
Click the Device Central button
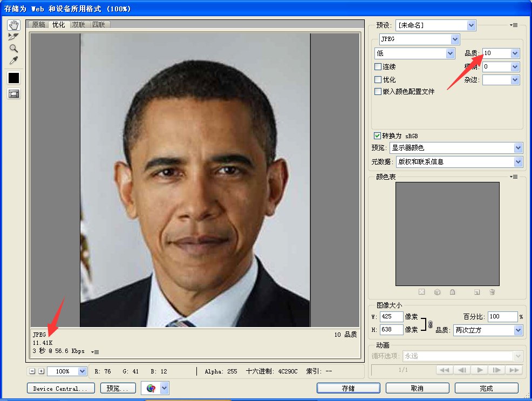click(x=60, y=388)
